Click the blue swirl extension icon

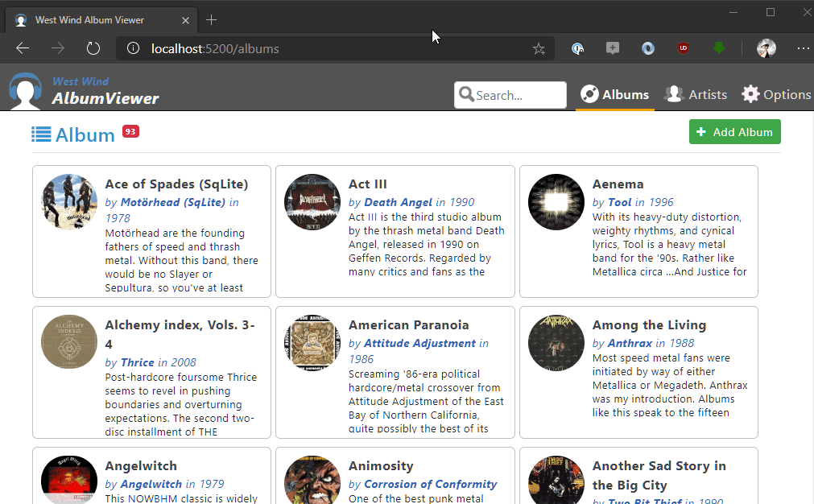(648, 48)
